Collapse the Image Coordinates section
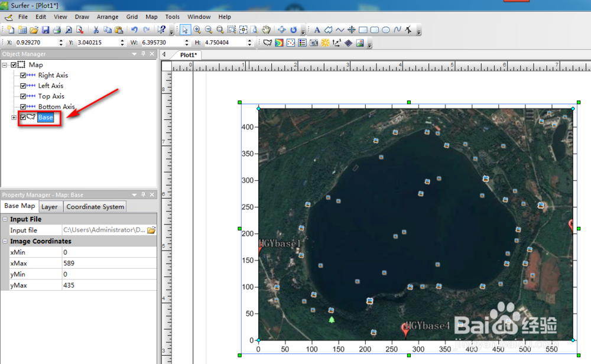591x364 pixels. (5, 241)
